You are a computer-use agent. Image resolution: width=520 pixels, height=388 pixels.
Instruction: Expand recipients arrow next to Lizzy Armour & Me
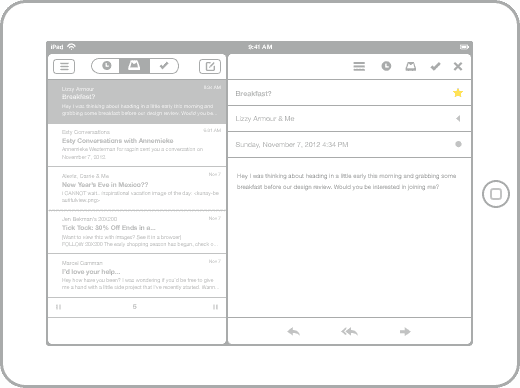458,118
